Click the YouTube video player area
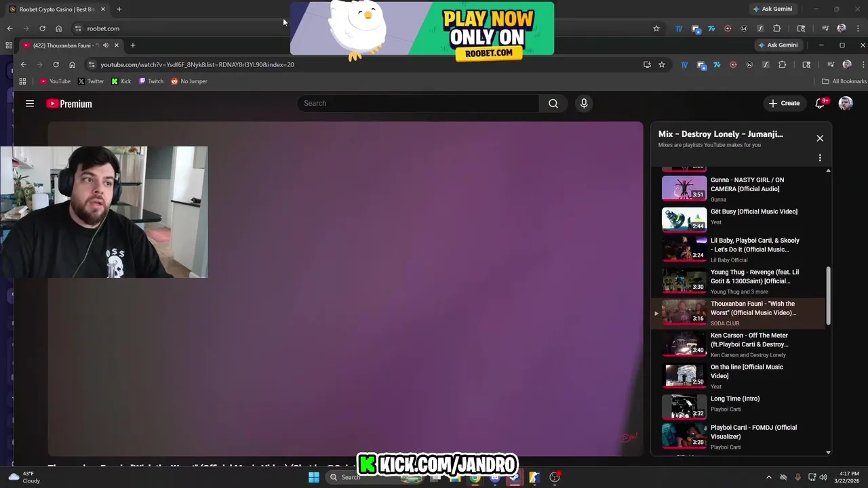The height and width of the screenshot is (488, 868). (x=345, y=289)
